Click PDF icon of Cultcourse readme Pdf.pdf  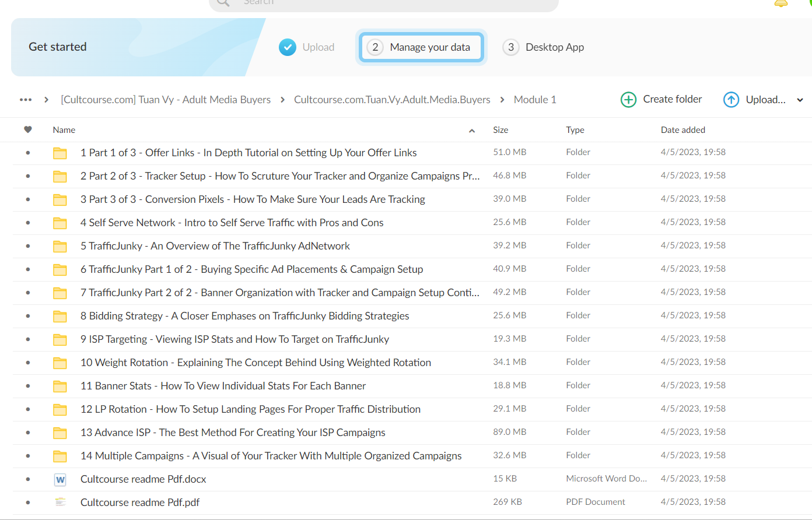pos(60,502)
